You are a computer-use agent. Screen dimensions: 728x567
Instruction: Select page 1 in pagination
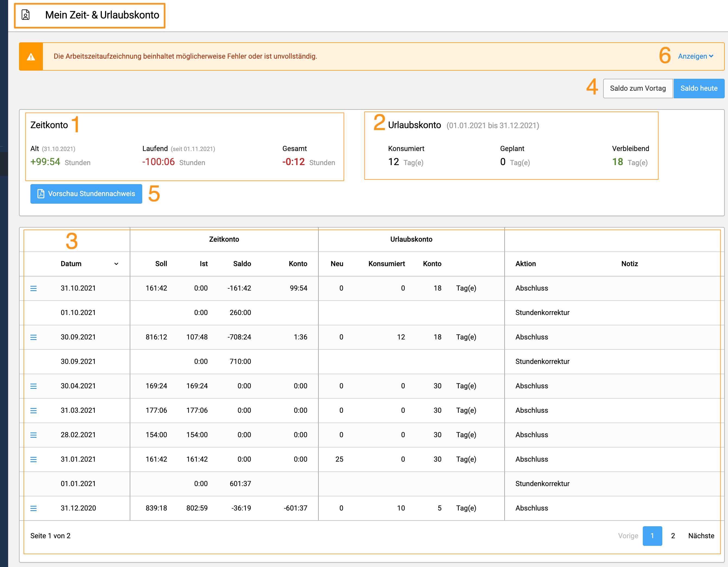(x=652, y=536)
